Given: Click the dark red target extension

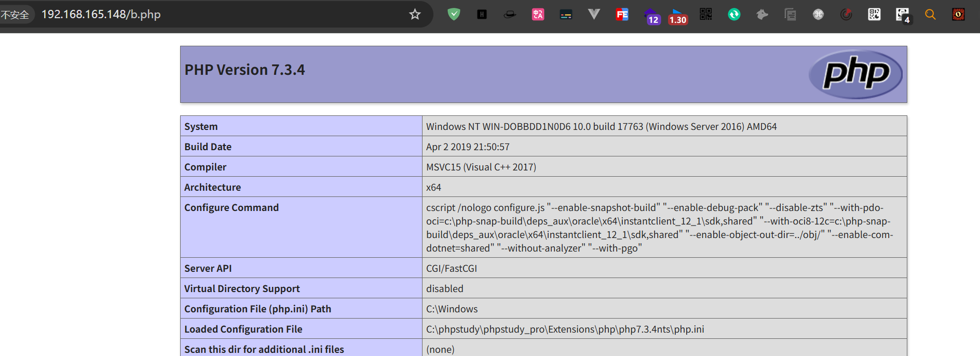Looking at the screenshot, I should pos(846,15).
